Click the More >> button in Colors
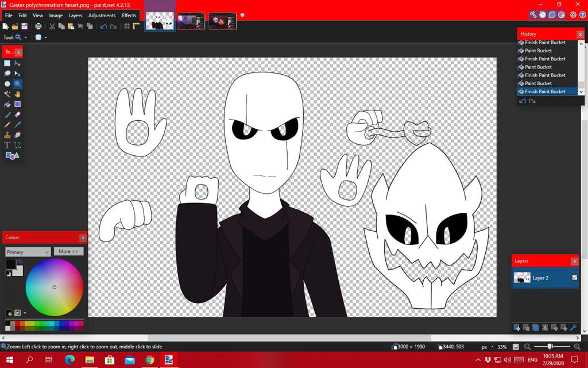The width and height of the screenshot is (588, 368). [x=68, y=251]
